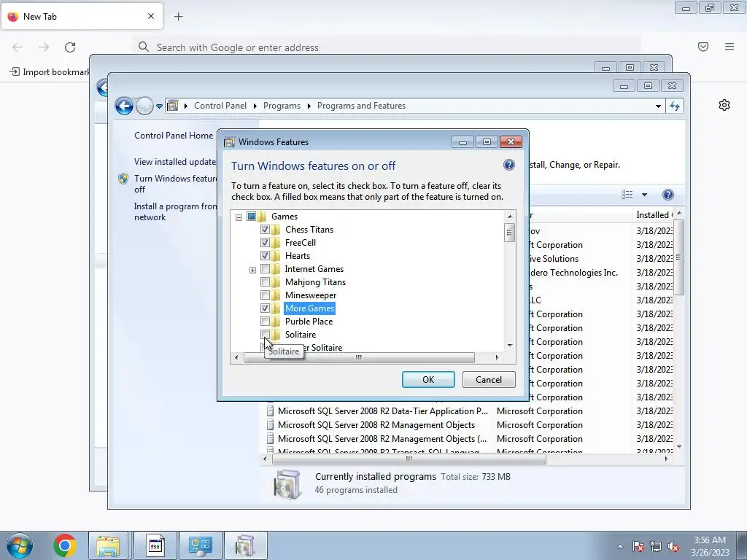Focus the Firefox address search field
The height and width of the screenshot is (560, 747).
tap(386, 47)
